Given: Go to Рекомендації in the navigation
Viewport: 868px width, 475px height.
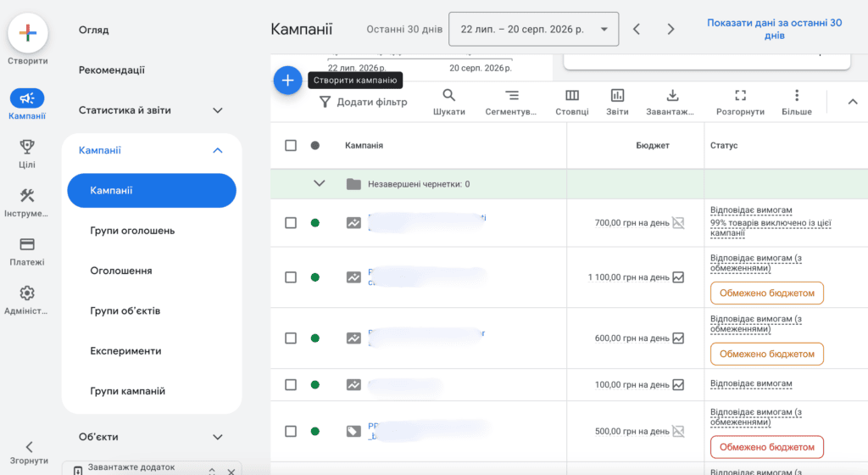Looking at the screenshot, I should click(112, 70).
